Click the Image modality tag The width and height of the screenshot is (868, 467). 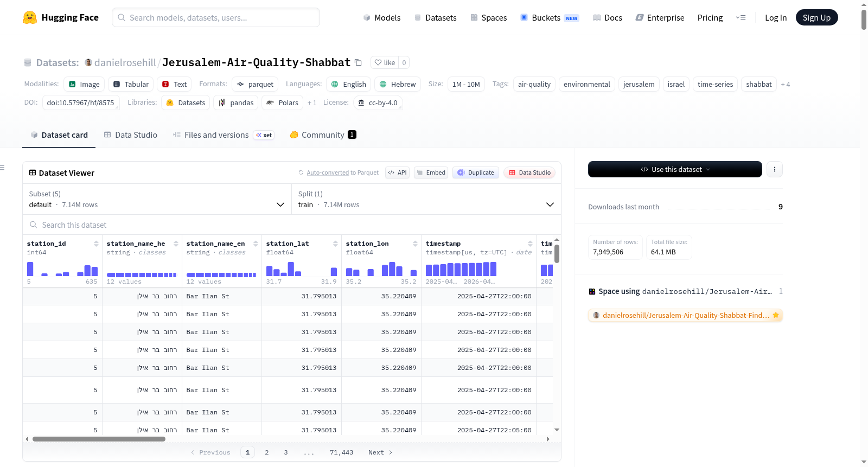[84, 84]
